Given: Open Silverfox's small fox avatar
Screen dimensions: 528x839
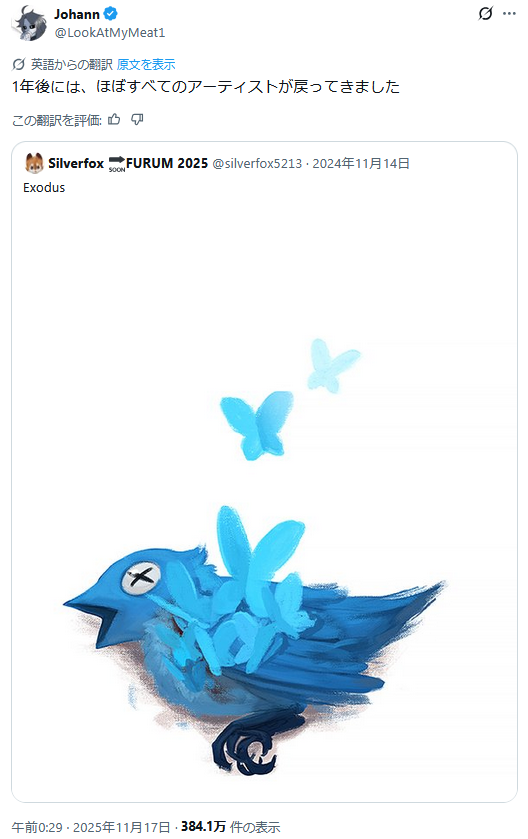Looking at the screenshot, I should click(34, 163).
